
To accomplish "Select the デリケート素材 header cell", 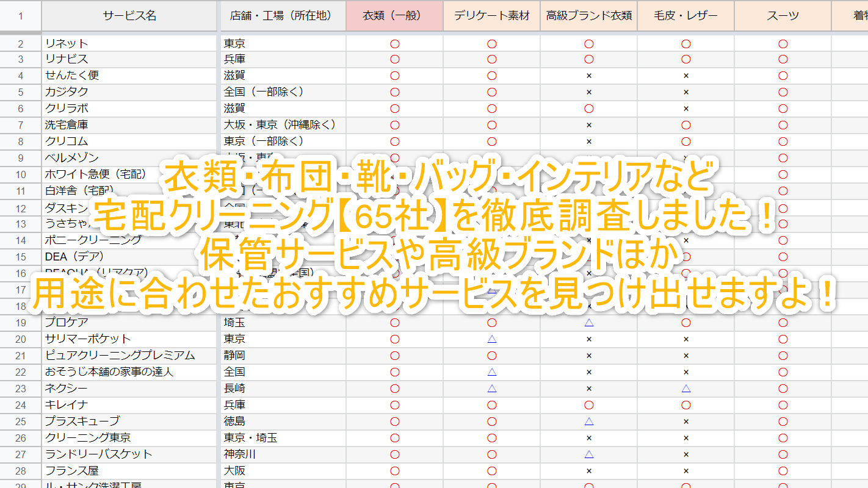I will click(491, 16).
